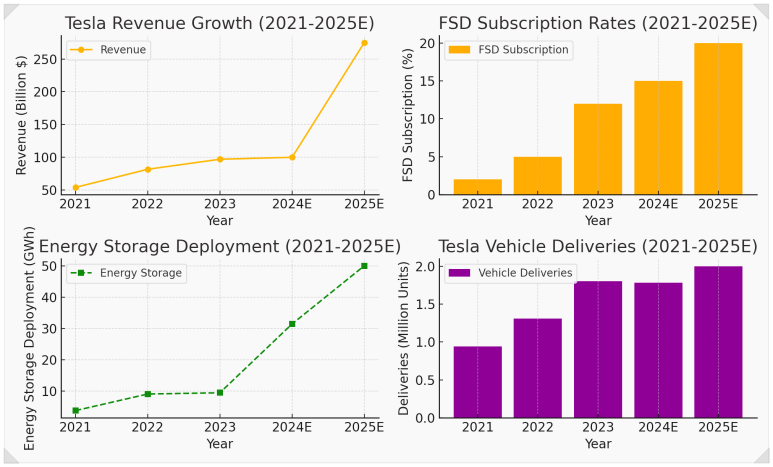Select the 'Vehicle Deliveries' legend label
This screenshot has width=773, height=467.
[525, 273]
